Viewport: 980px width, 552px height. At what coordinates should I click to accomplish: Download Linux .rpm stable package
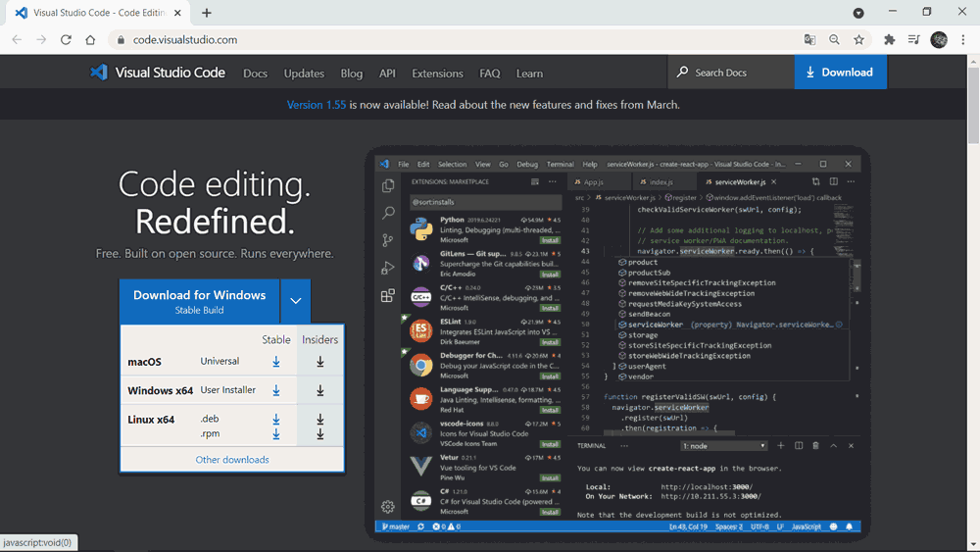click(x=276, y=433)
